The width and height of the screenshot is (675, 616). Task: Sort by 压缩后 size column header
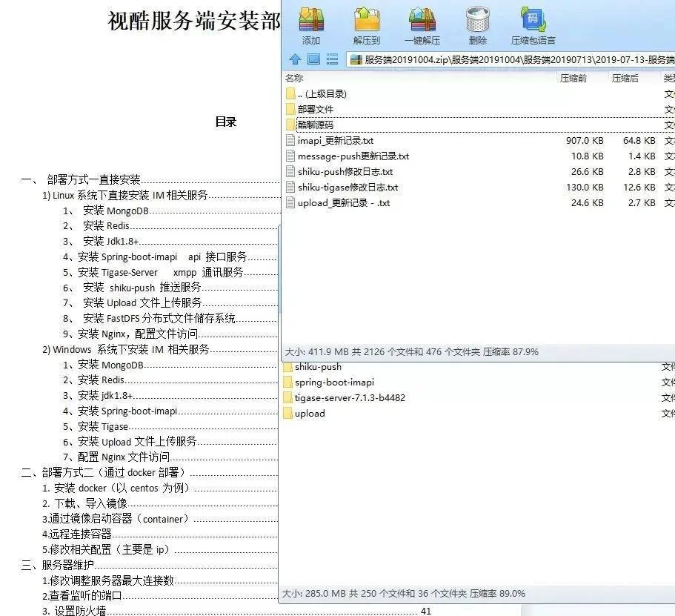tap(625, 78)
